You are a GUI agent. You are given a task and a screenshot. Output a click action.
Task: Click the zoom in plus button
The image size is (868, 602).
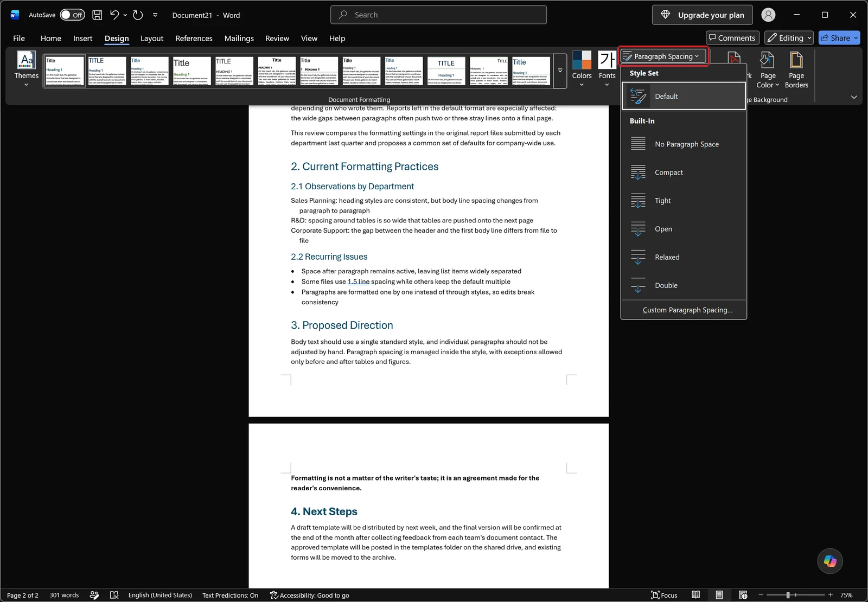tap(830, 595)
